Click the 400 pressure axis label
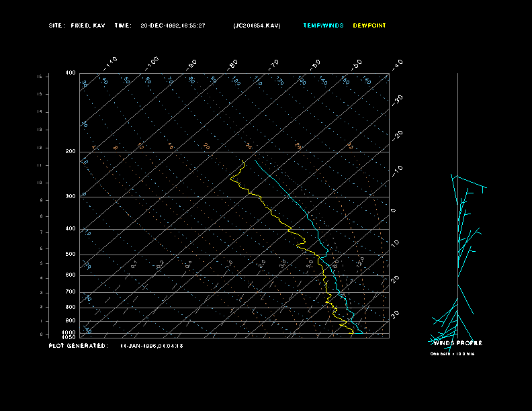Viewport: 532px width, 411px height. (x=71, y=228)
